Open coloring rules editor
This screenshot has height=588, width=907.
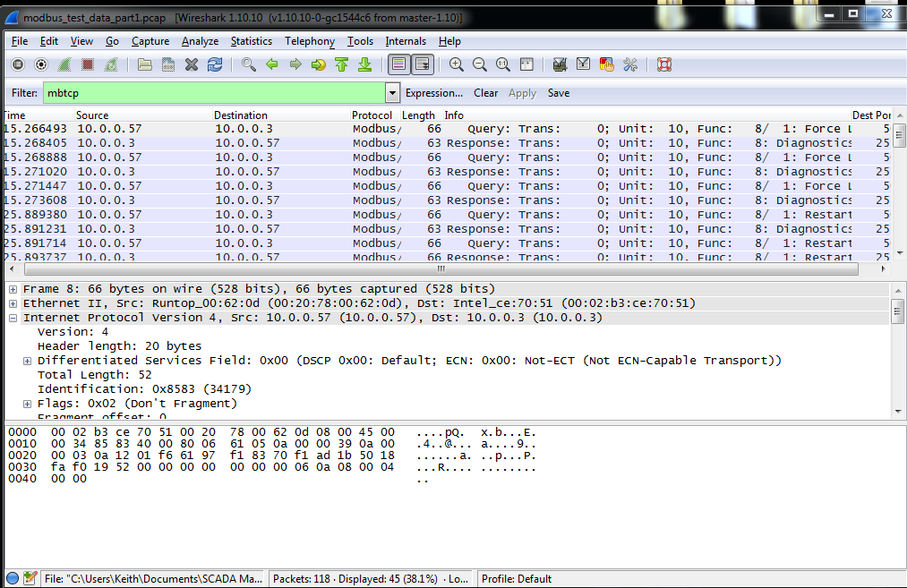coord(606,64)
